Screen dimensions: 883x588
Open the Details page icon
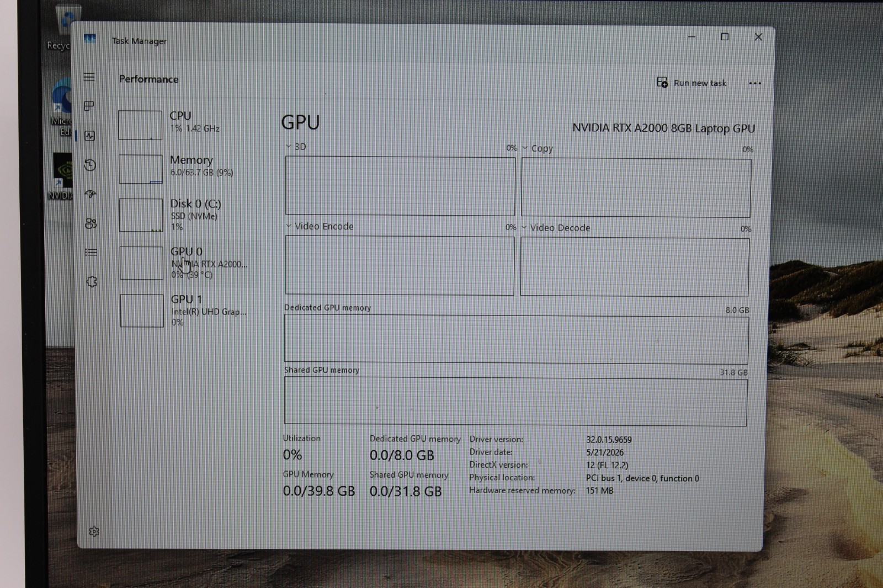91,252
